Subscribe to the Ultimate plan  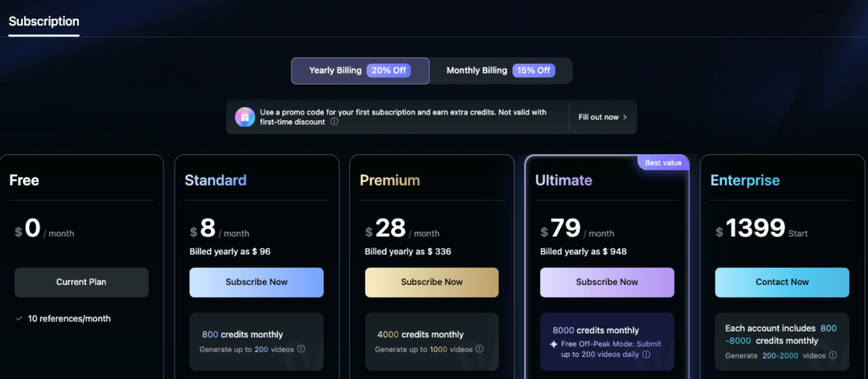tap(607, 282)
